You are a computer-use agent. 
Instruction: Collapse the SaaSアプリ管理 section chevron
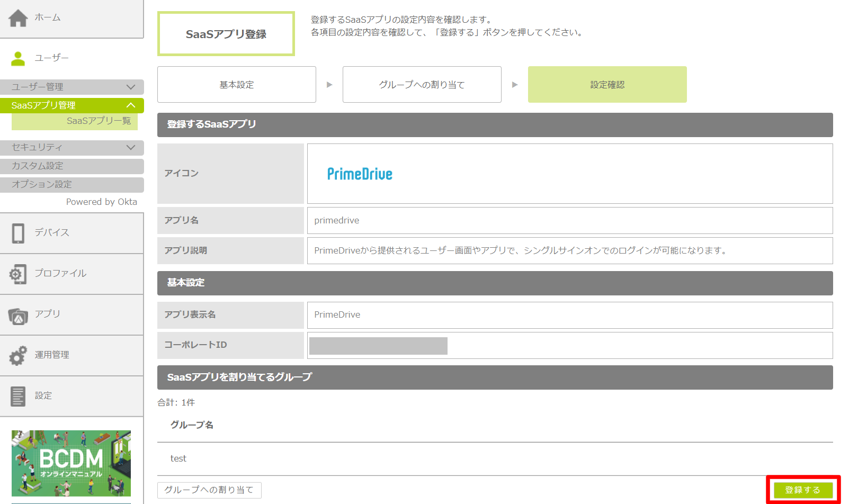[131, 105]
